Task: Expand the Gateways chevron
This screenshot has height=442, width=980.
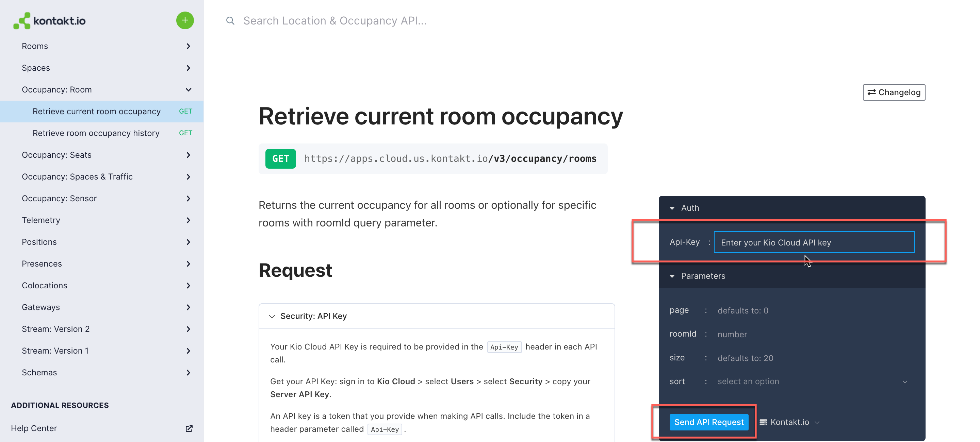Action: 188,307
